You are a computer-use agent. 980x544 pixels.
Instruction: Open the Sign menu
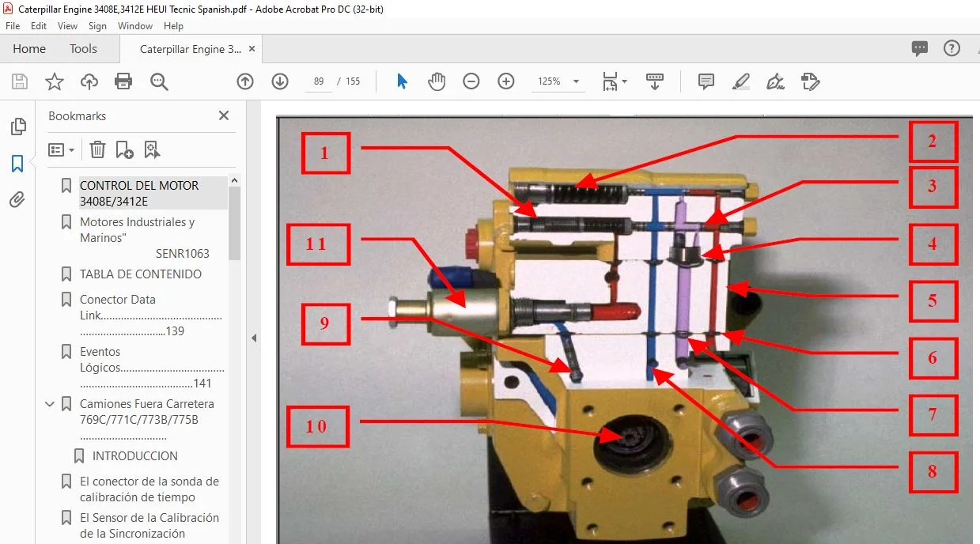pyautogui.click(x=98, y=26)
